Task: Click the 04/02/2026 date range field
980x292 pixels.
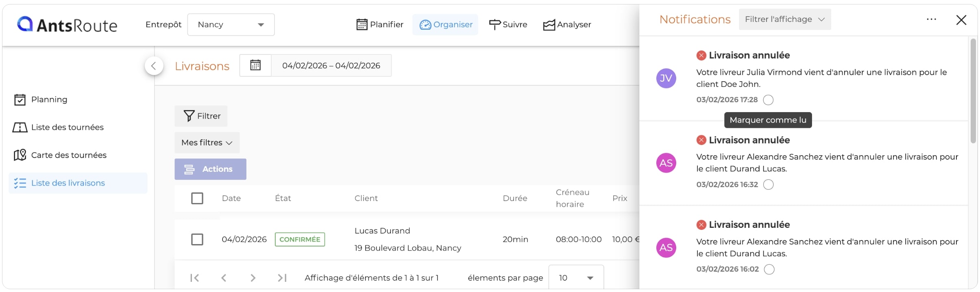Action: (331, 65)
